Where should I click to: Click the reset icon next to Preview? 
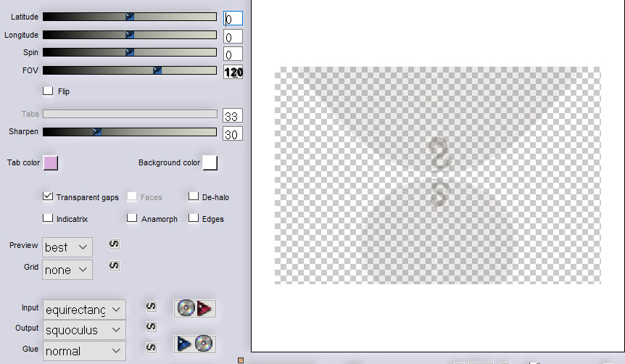pos(114,244)
